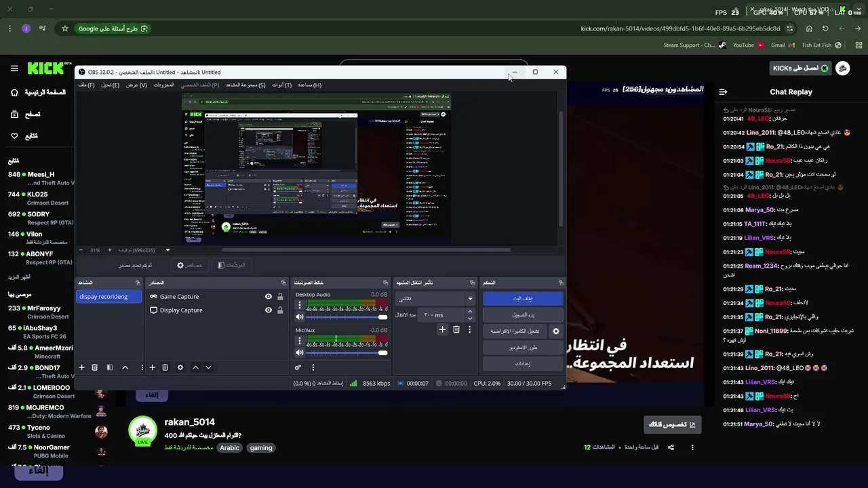Adjust Mic/Aux volume slider

tap(346, 352)
